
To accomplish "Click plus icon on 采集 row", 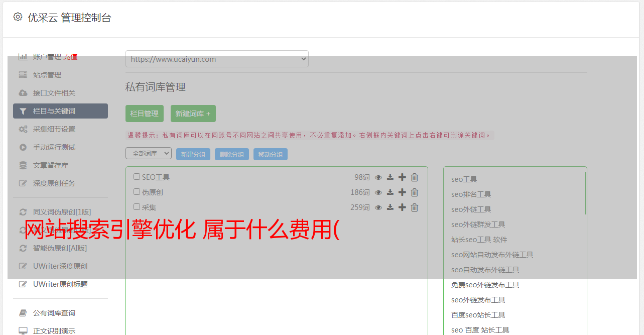I will point(402,207).
